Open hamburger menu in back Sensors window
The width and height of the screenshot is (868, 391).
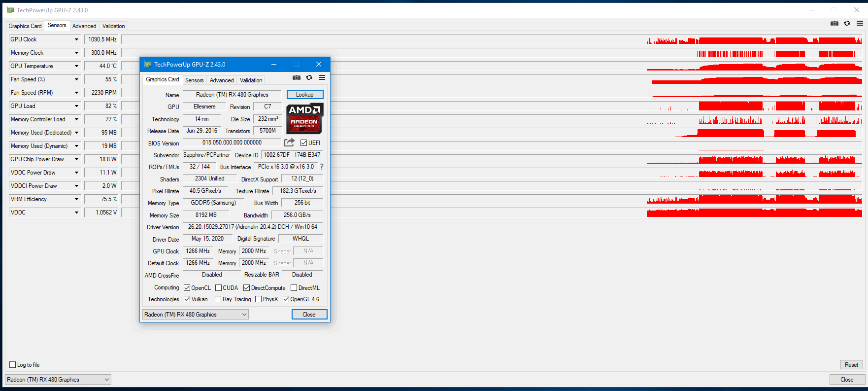(860, 23)
